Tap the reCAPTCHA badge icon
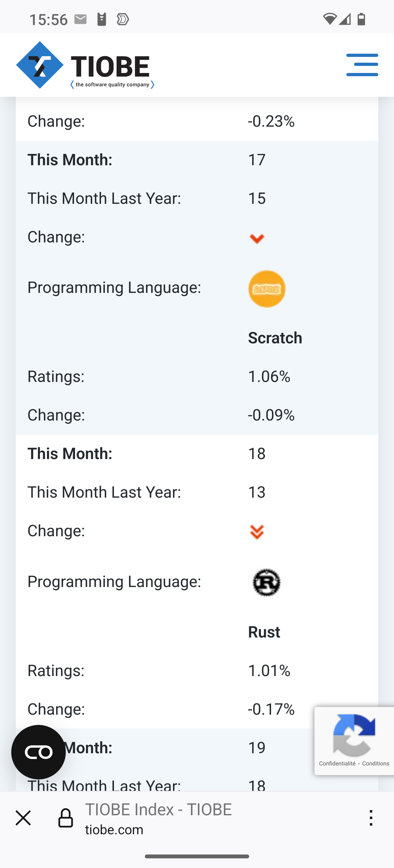This screenshot has height=868, width=394. pyautogui.click(x=354, y=735)
